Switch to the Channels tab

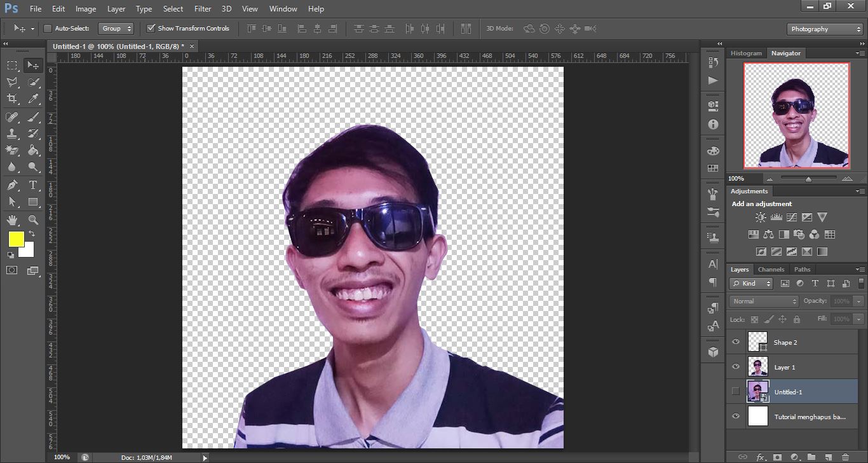pyautogui.click(x=771, y=269)
